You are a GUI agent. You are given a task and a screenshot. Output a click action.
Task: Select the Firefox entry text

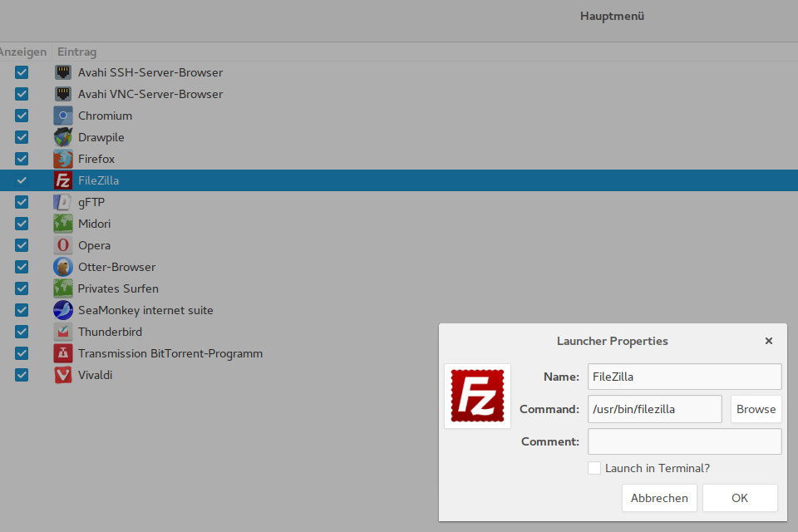tap(96, 159)
